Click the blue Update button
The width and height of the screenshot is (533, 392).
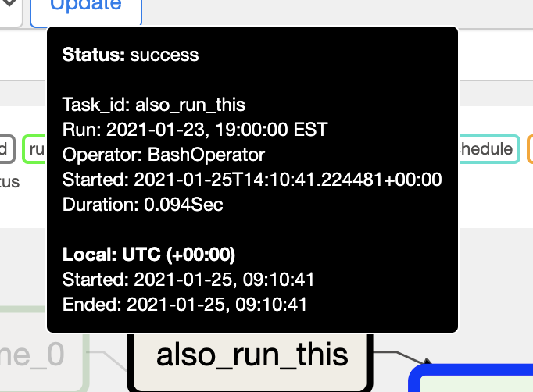(86, 13)
